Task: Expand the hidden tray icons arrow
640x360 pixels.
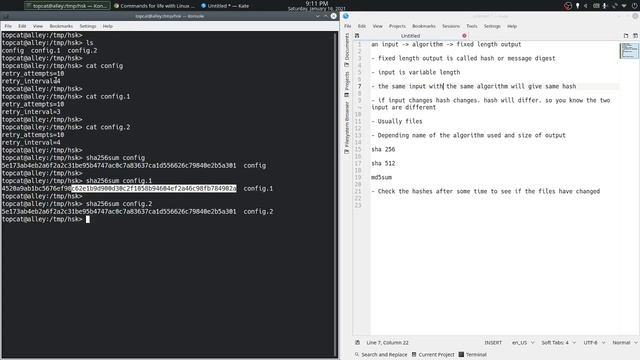Action: point(624,6)
